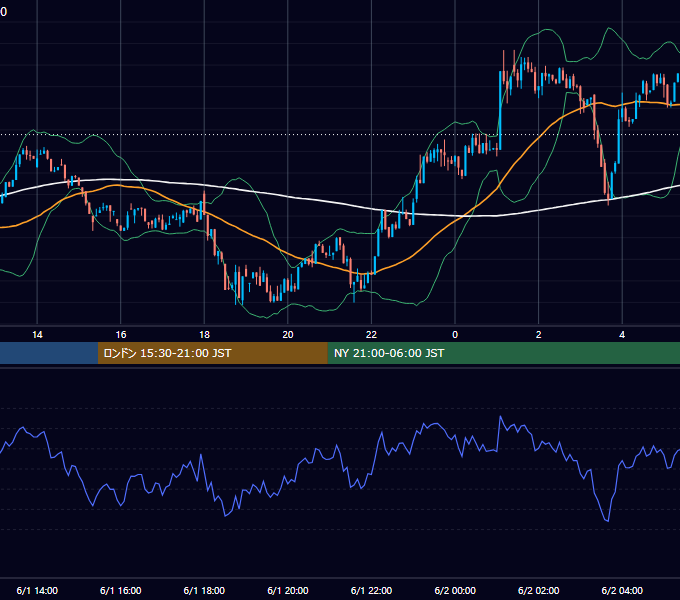This screenshot has height=600, width=680.
Task: Click the 14 hour label on price chart axis
Action: point(37,335)
